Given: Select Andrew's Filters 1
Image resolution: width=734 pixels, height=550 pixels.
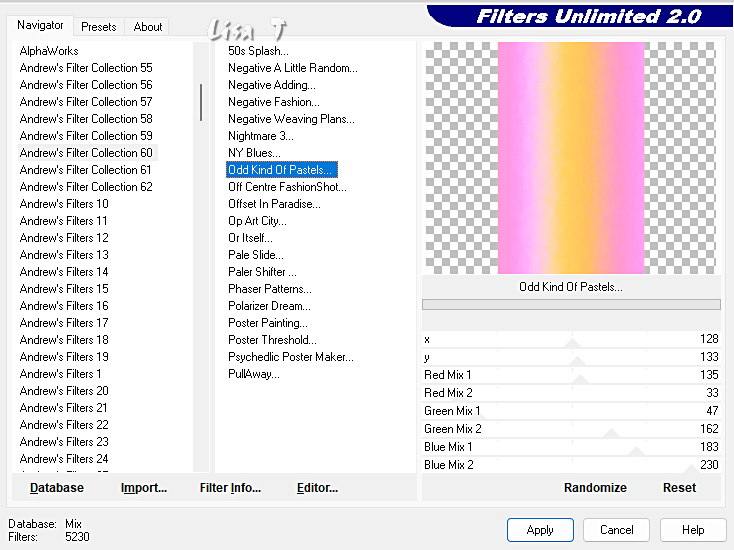Looking at the screenshot, I should [x=60, y=374].
